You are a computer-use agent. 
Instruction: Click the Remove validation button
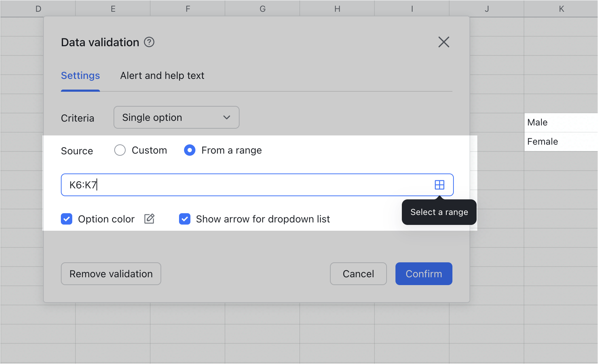point(111,274)
